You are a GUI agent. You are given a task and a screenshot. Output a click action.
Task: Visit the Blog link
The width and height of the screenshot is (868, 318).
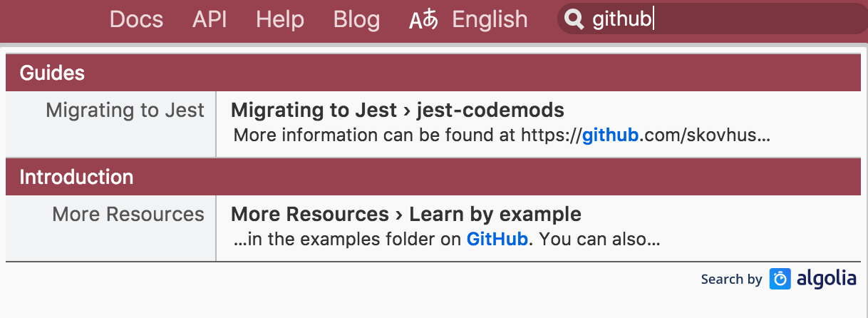(x=356, y=19)
